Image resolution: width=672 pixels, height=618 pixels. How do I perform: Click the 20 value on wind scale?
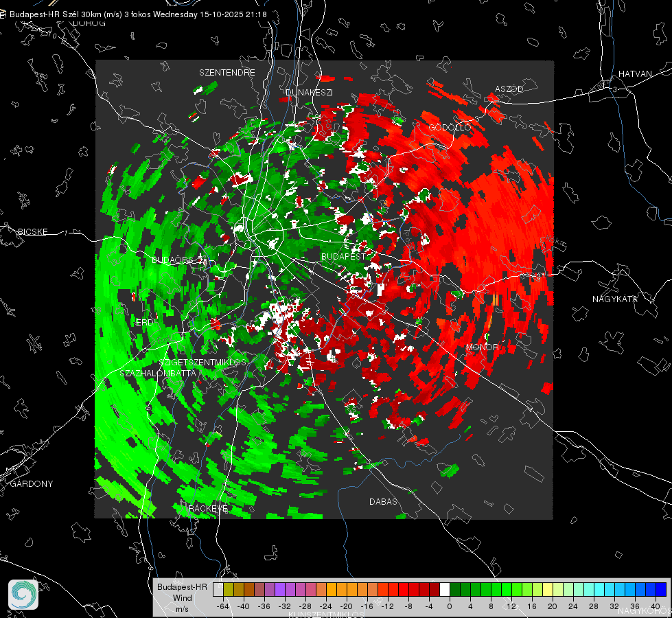click(552, 606)
